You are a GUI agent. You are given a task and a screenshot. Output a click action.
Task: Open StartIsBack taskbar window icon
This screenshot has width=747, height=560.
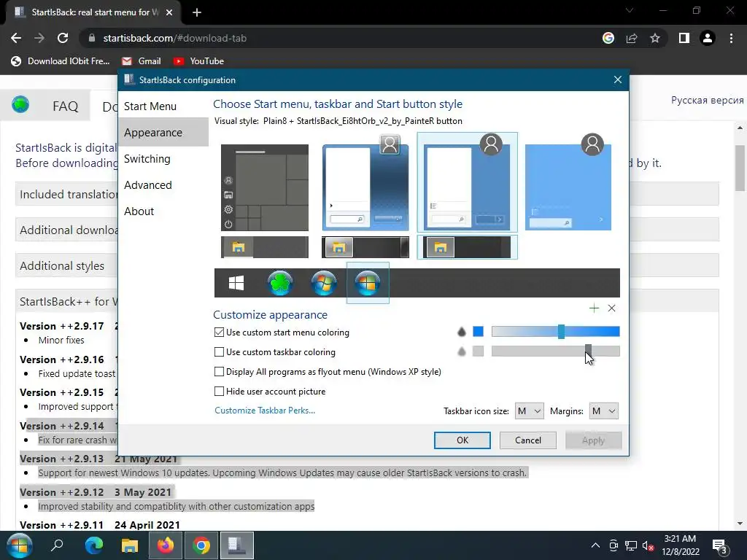(x=237, y=545)
